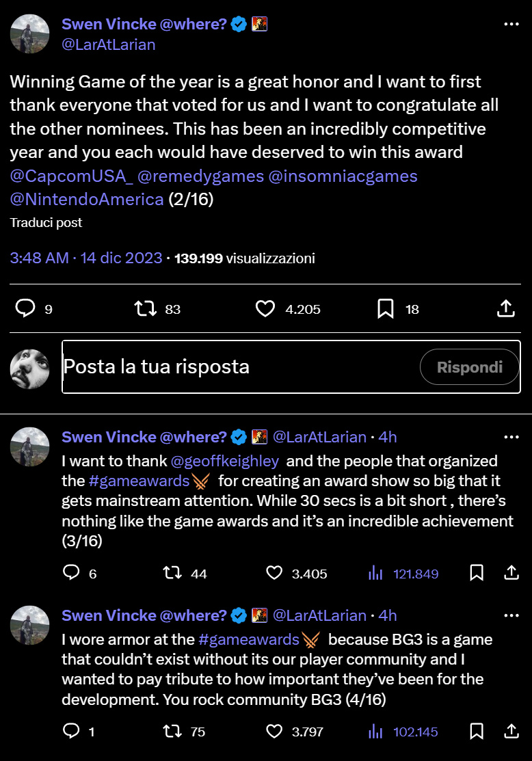
Task: Open more options on the (4/16) post
Action: 511,615
